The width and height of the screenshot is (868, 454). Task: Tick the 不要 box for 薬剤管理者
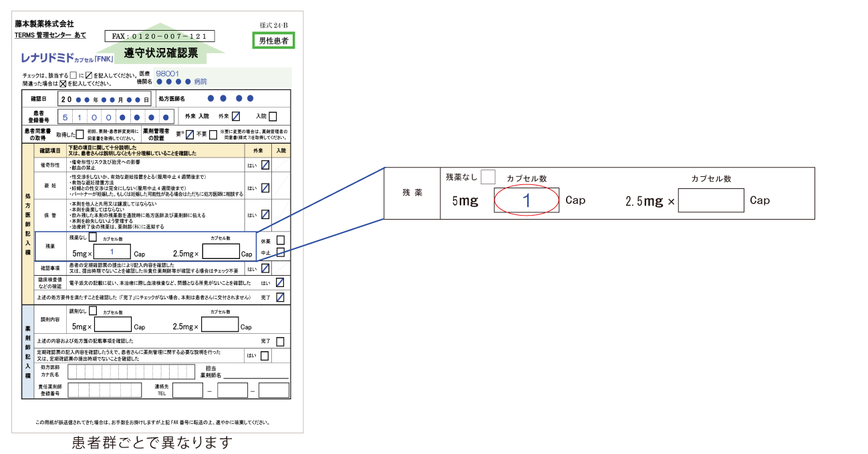(213, 134)
